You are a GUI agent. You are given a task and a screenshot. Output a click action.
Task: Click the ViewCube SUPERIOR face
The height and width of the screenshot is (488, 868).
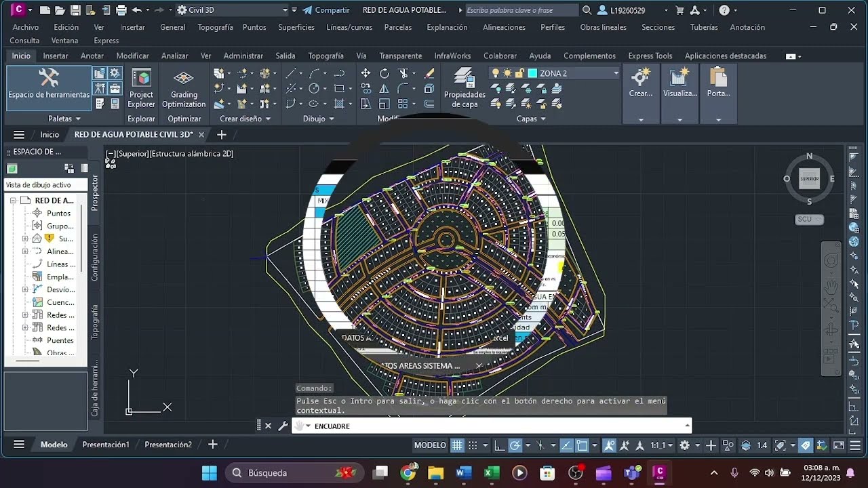809,179
